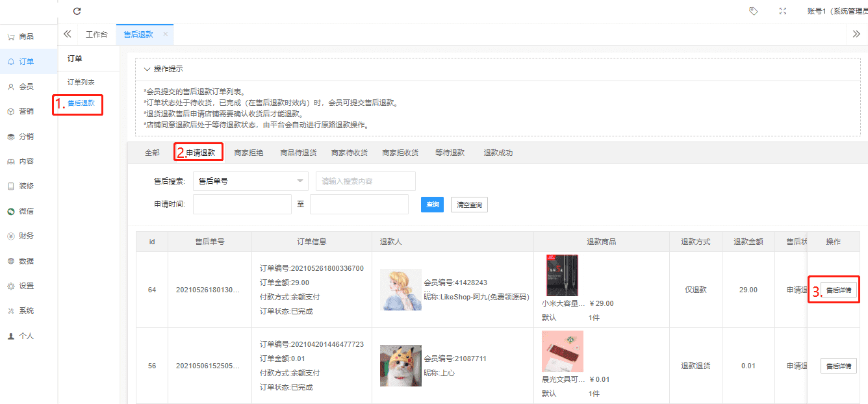
Task: Switch to the 工作台 tab
Action: tap(96, 34)
